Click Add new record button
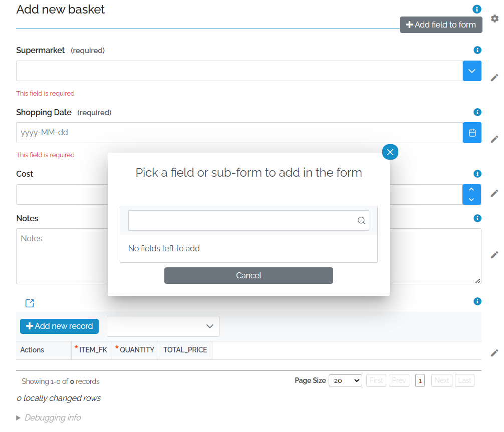 pos(59,326)
